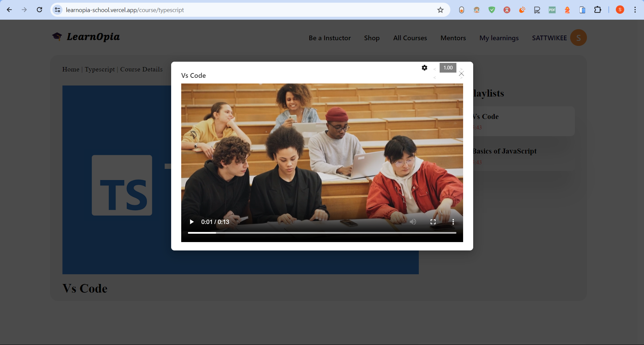
Task: Click the Vs Code heading below banner
Action: tap(85, 288)
